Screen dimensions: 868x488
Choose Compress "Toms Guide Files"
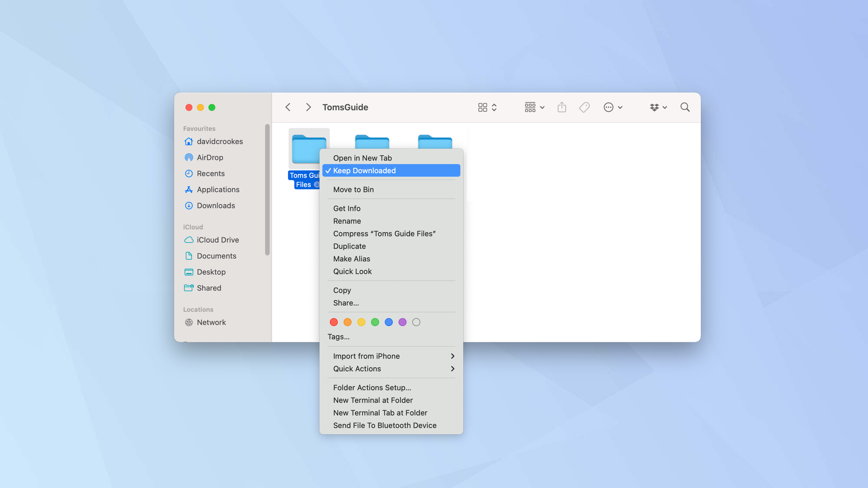(x=384, y=233)
